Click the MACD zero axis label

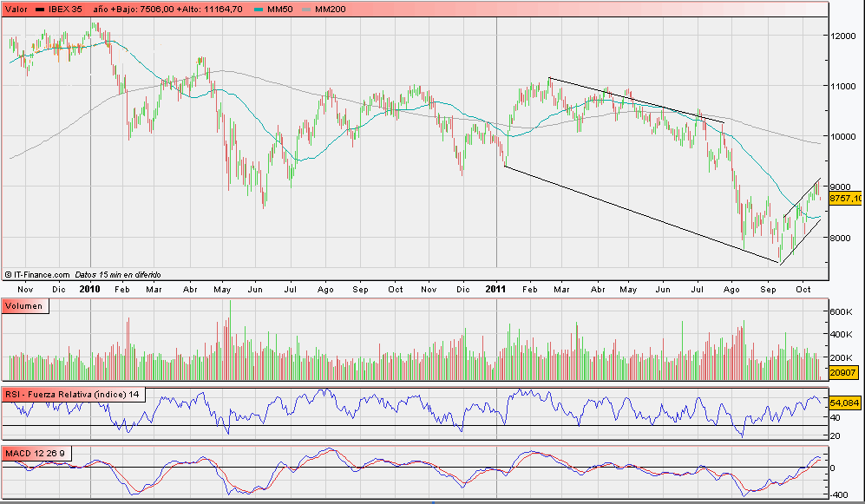coord(832,468)
